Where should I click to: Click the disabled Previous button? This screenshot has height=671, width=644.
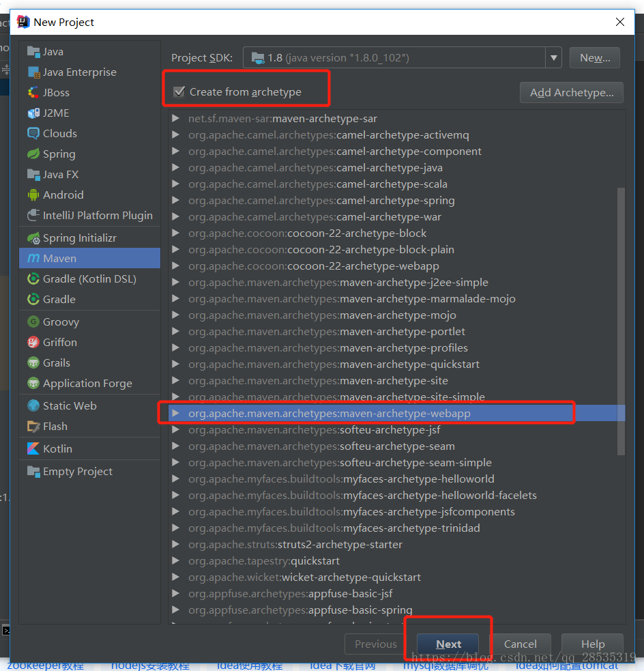tap(376, 644)
